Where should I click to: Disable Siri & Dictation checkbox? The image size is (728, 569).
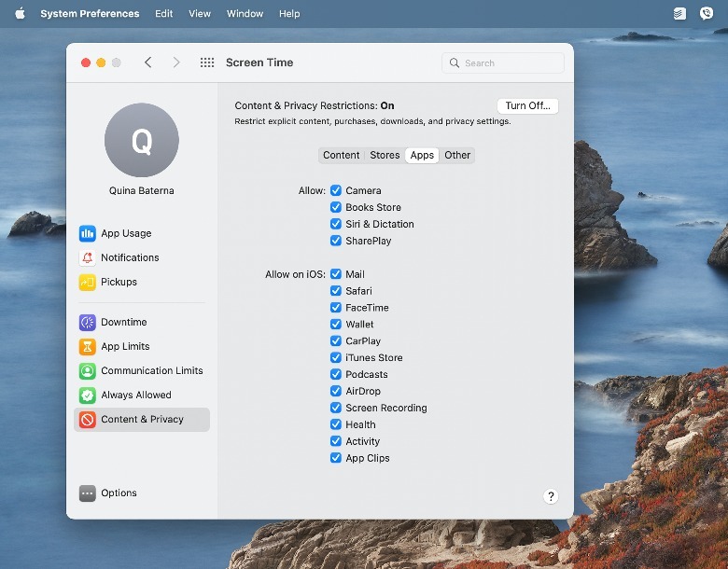336,224
